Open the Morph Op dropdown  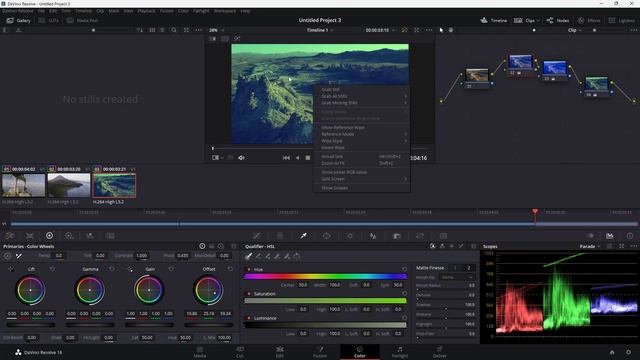(457, 278)
